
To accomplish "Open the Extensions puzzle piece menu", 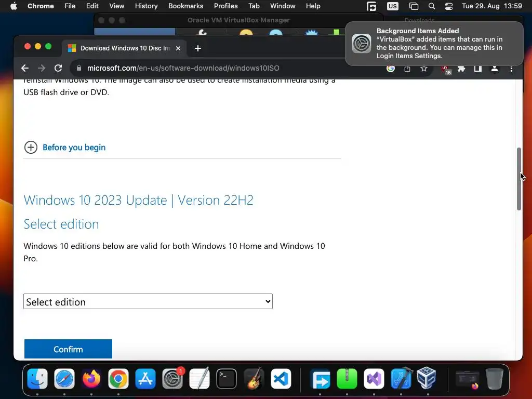I will pyautogui.click(x=461, y=69).
